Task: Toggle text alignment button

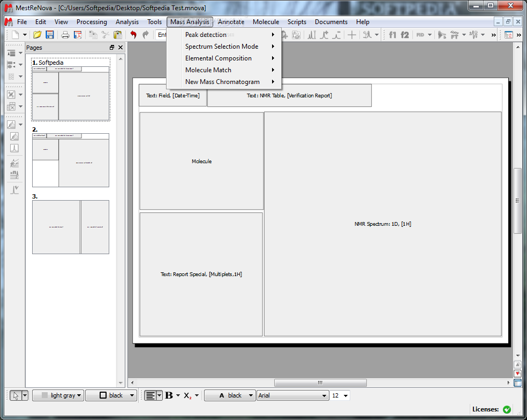Action: coord(150,395)
